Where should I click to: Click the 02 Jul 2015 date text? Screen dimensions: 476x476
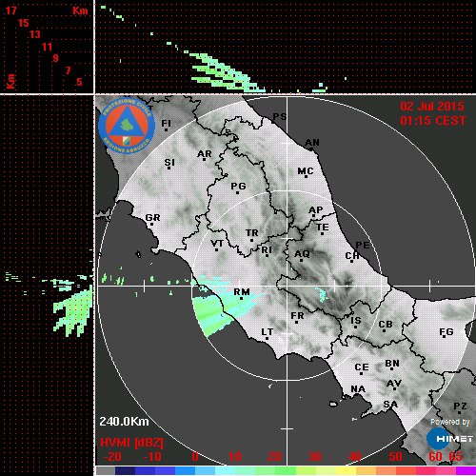(x=432, y=107)
